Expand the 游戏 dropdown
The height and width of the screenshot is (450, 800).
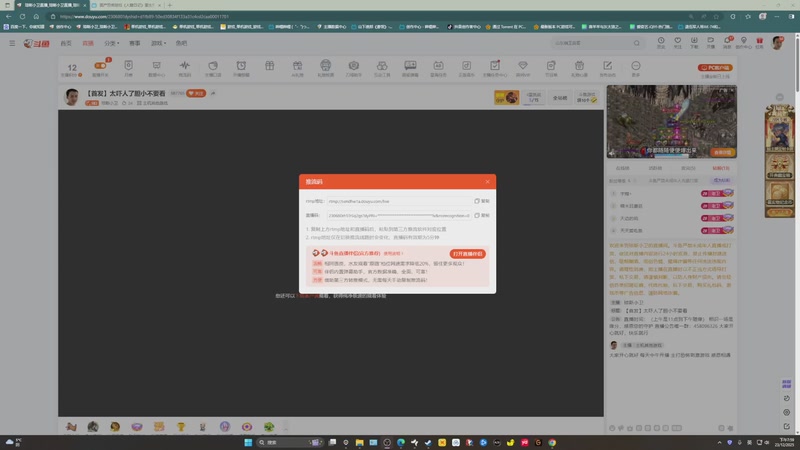(x=159, y=43)
